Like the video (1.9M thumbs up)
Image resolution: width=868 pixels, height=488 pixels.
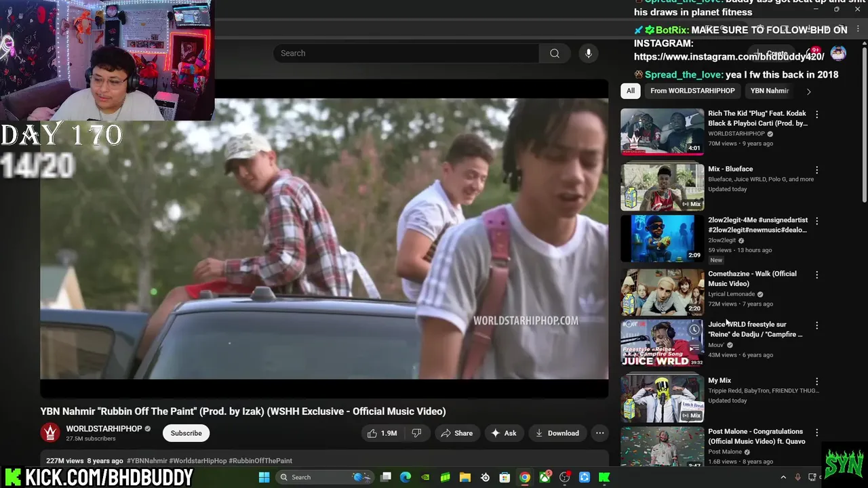[382, 433]
